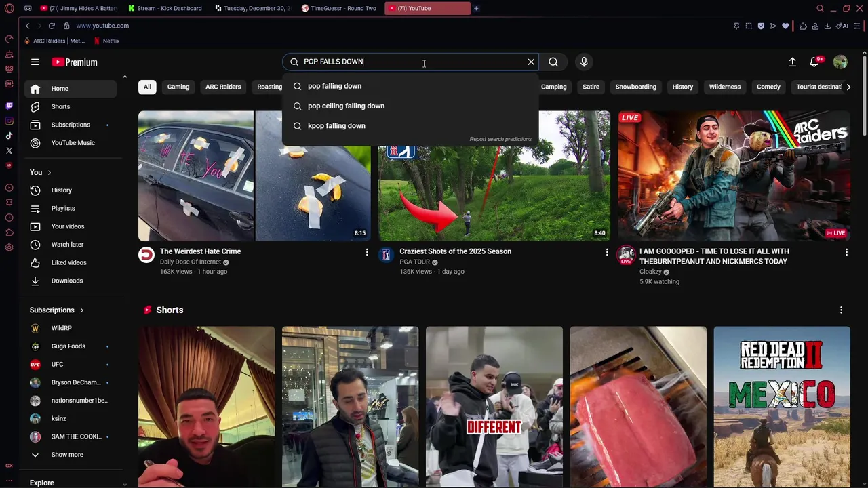Image resolution: width=868 pixels, height=488 pixels.
Task: Select the ARC Raiders filter chip
Action: point(223,87)
